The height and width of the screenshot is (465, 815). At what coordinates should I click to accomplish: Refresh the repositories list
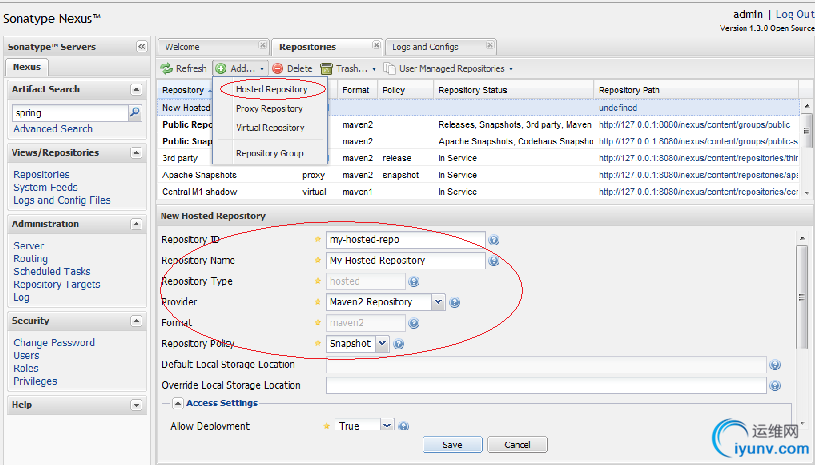click(183, 69)
